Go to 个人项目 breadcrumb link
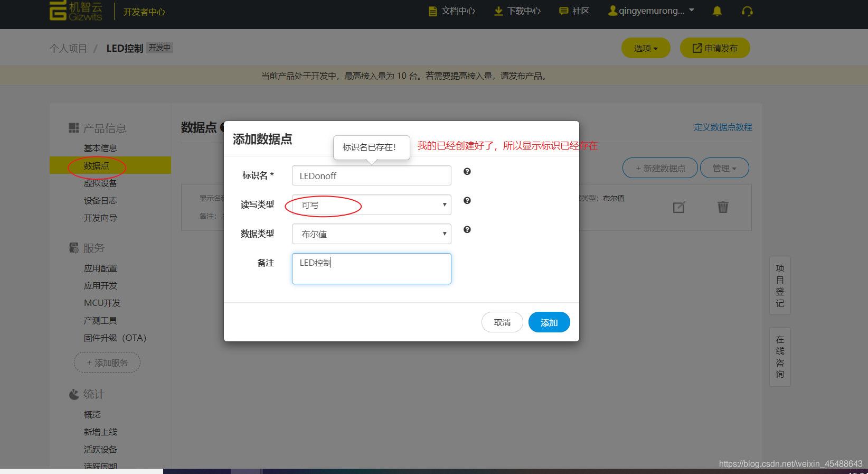 (x=68, y=49)
